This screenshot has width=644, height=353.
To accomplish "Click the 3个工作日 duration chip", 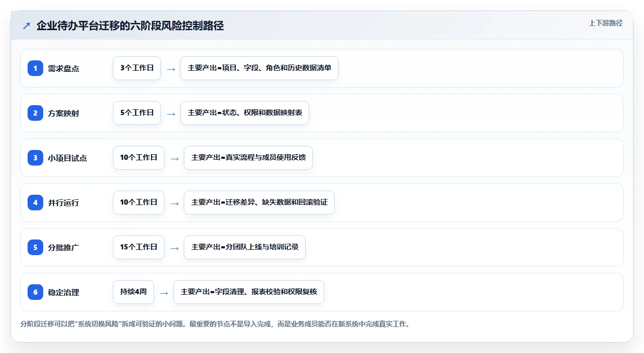I will click(137, 68).
